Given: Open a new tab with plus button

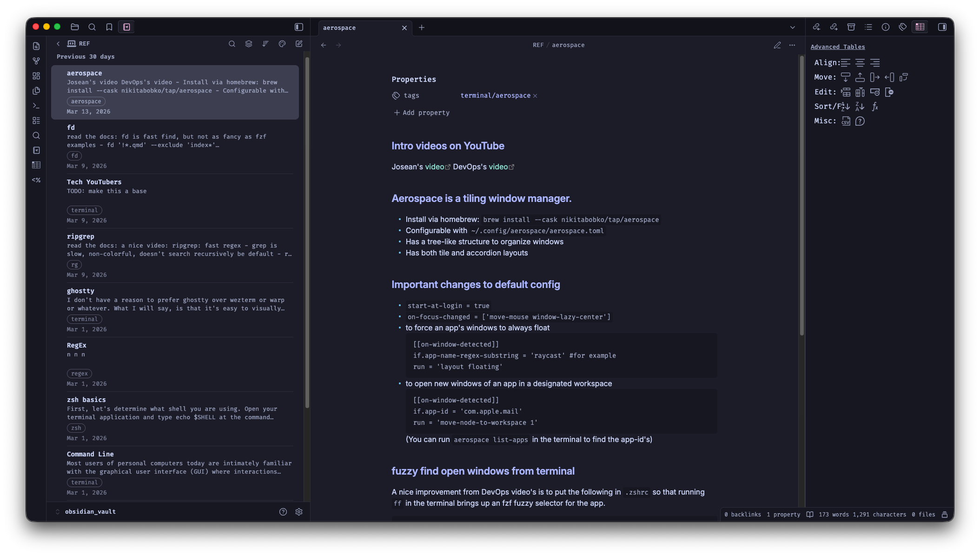Looking at the screenshot, I should [422, 27].
